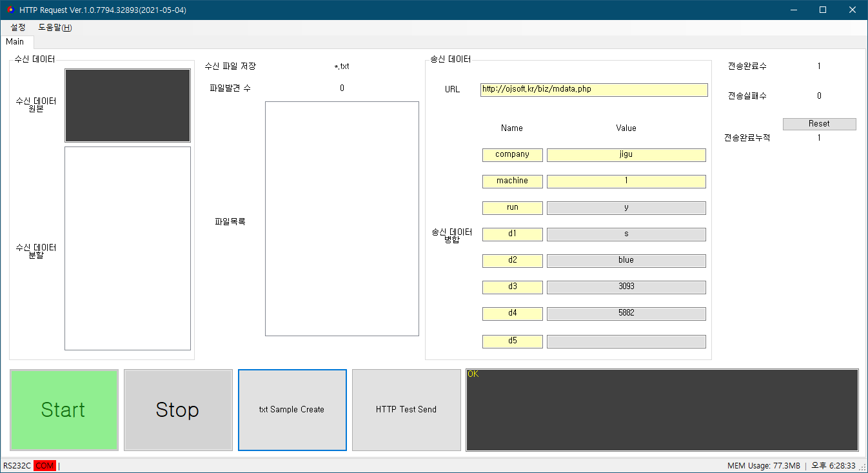Click the *.txt file filter text
The image size is (868, 473).
tap(342, 66)
